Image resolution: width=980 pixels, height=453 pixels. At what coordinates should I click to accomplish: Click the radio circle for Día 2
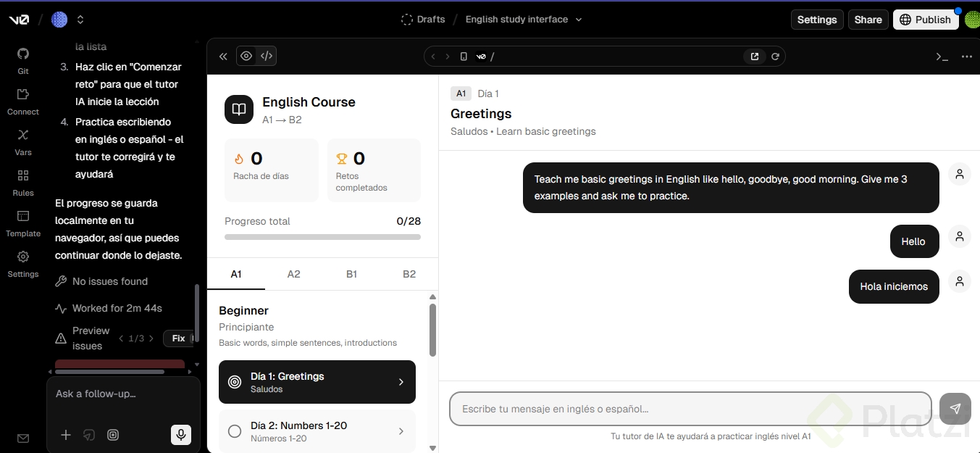[x=235, y=431]
